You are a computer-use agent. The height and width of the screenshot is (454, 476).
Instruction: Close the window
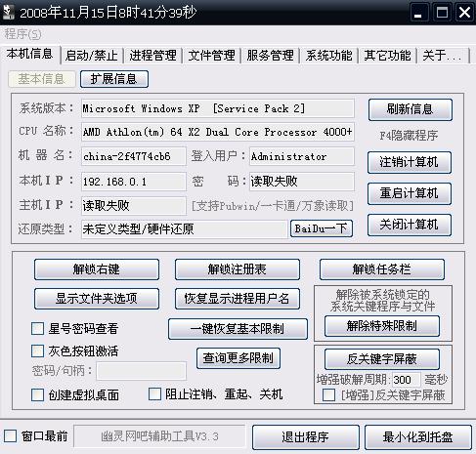(464, 13)
